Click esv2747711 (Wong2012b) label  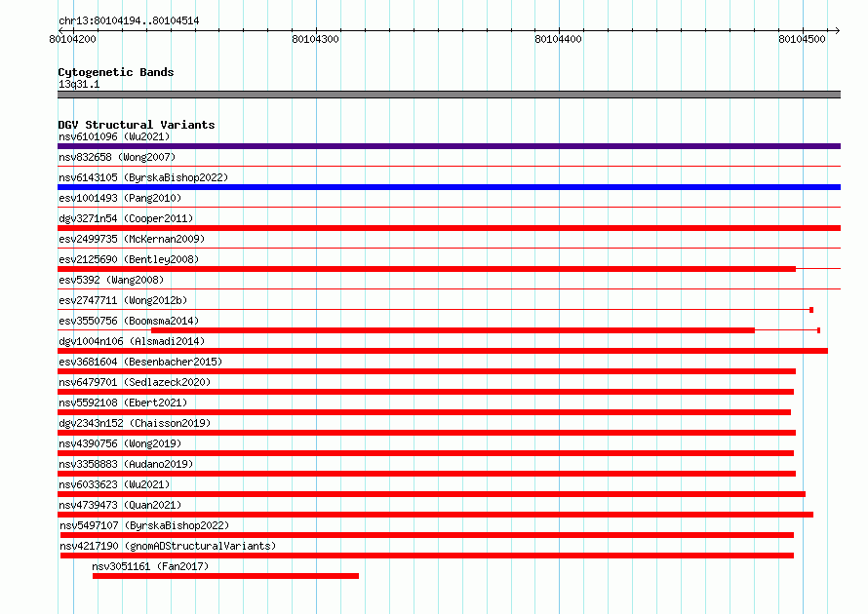click(123, 300)
